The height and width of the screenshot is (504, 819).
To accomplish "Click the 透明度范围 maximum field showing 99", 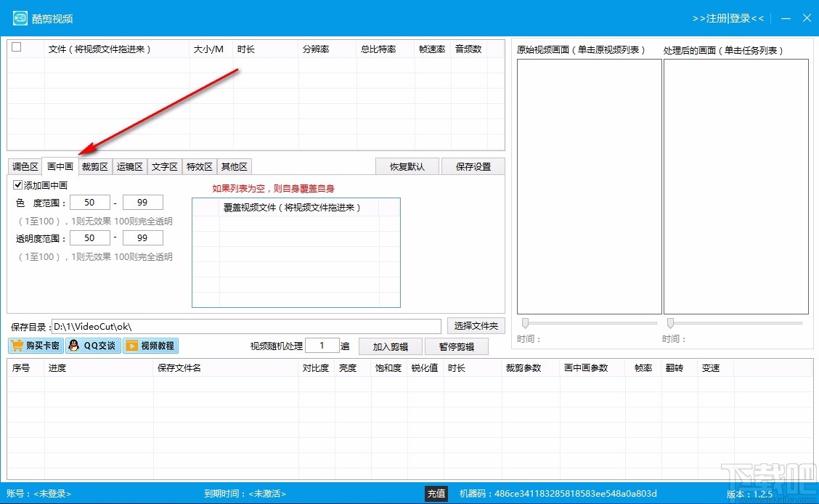I will (142, 238).
